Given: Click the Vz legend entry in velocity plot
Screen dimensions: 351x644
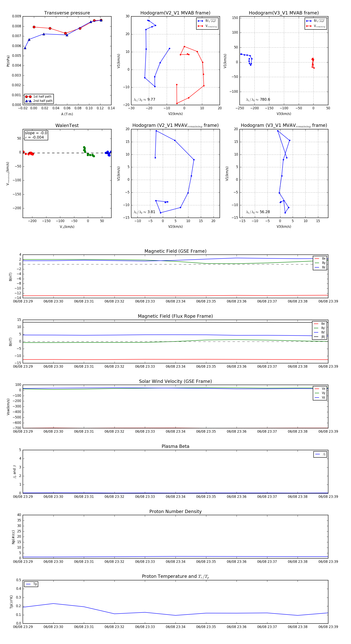Looking at the screenshot, I should coord(320,398).
